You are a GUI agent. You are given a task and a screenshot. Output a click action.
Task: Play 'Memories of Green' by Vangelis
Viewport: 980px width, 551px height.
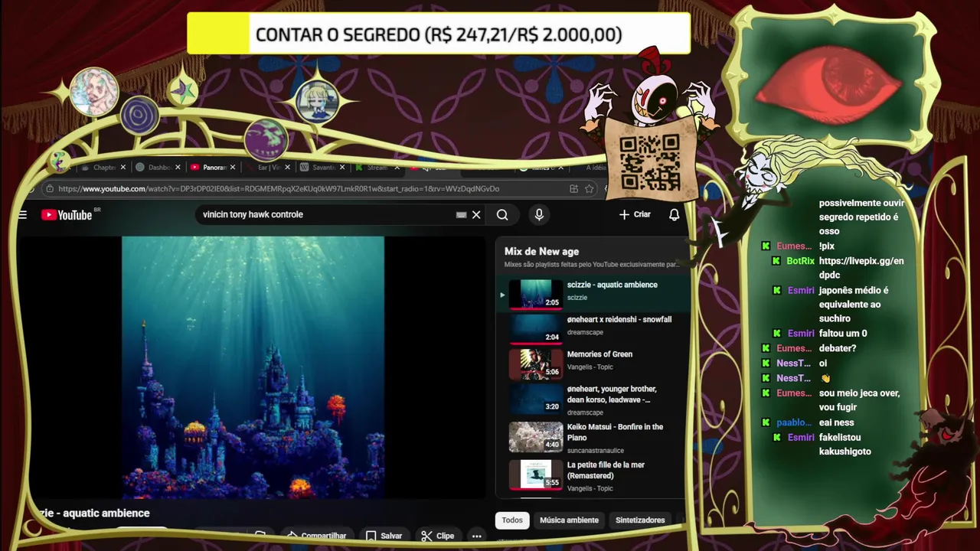pos(599,354)
